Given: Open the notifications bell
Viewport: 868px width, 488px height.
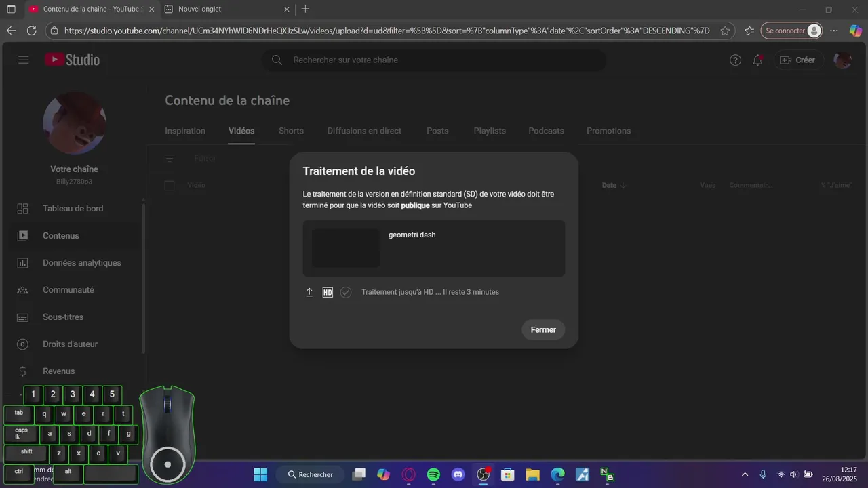Looking at the screenshot, I should pyautogui.click(x=757, y=60).
